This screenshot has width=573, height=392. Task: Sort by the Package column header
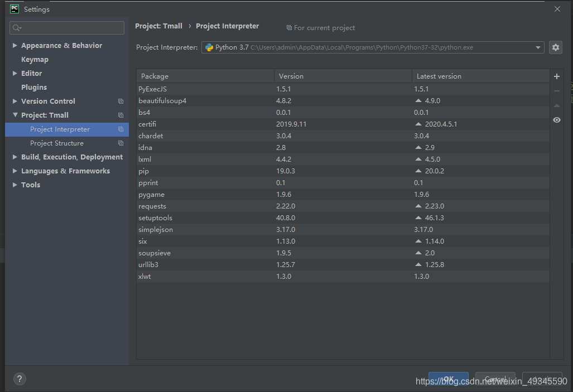pos(205,76)
